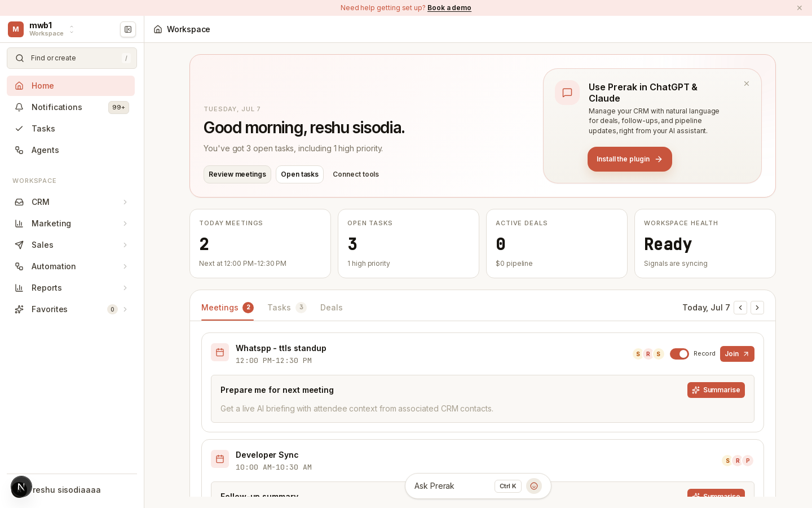Expand the Favorites section chevron
This screenshot has height=508, width=812.
point(125,309)
